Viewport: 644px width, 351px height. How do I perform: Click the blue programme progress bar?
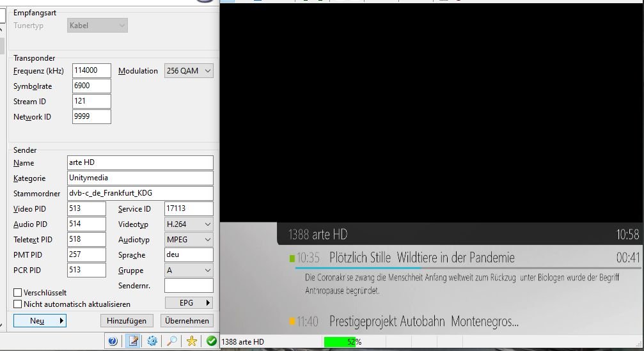point(357,268)
